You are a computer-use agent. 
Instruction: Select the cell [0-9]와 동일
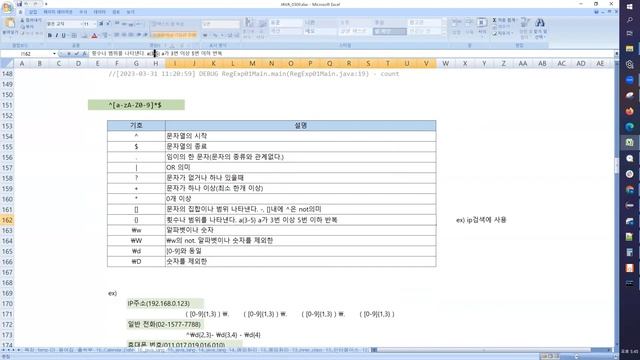[x=301, y=251]
